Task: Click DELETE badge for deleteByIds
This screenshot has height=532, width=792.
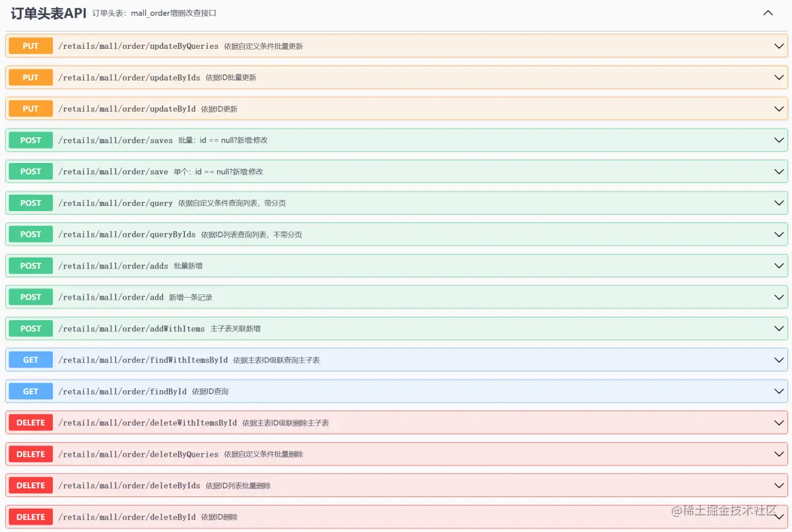Action: (x=30, y=485)
